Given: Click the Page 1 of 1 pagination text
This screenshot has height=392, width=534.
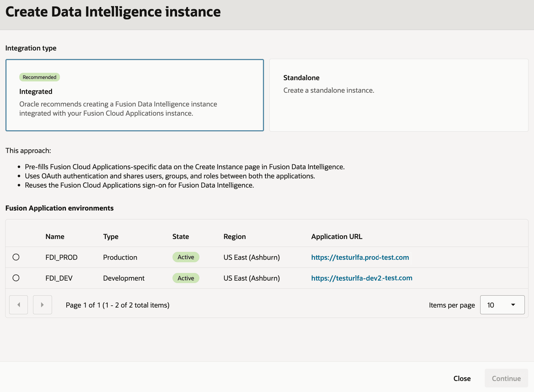Looking at the screenshot, I should (117, 305).
